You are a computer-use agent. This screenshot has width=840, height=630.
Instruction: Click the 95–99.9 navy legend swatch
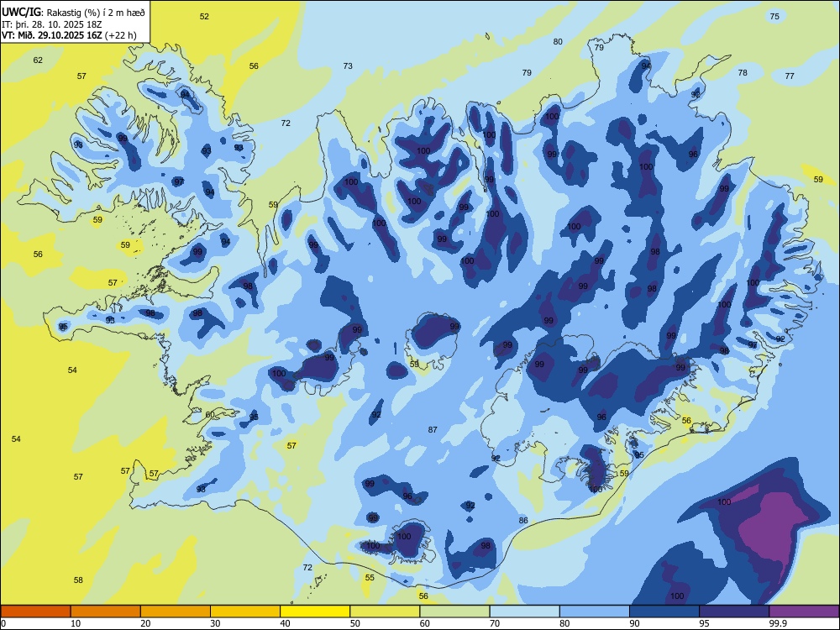point(734,612)
